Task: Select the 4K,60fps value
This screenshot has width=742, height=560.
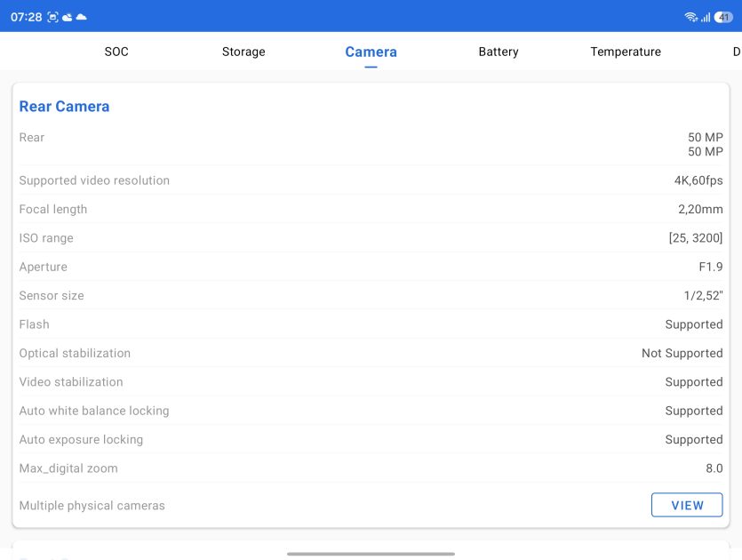Action: coord(698,180)
